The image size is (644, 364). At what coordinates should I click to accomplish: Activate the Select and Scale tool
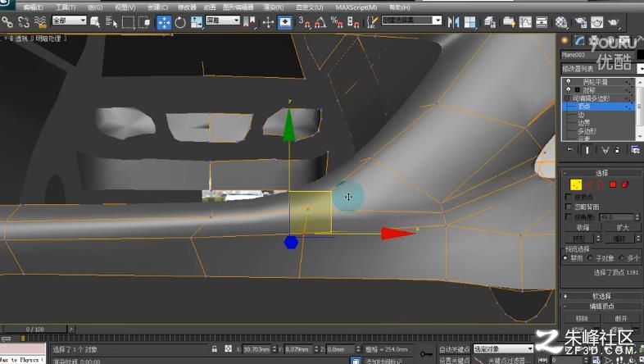197,22
